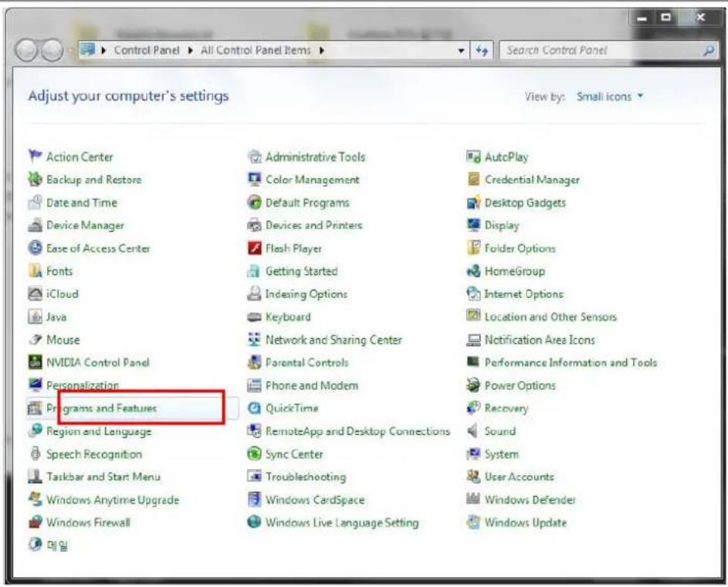Click the Sound speaker icon
728x587 pixels.
[x=472, y=430]
